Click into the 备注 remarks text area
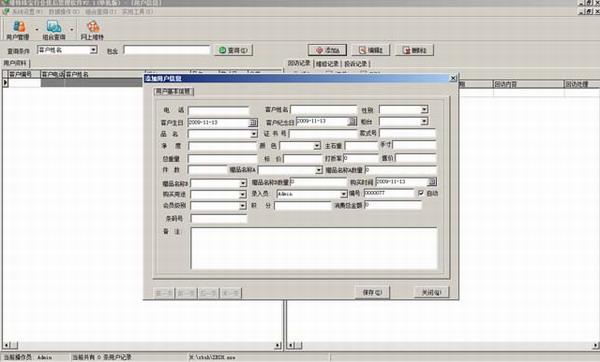This screenshot has width=600, height=362. [x=314, y=248]
